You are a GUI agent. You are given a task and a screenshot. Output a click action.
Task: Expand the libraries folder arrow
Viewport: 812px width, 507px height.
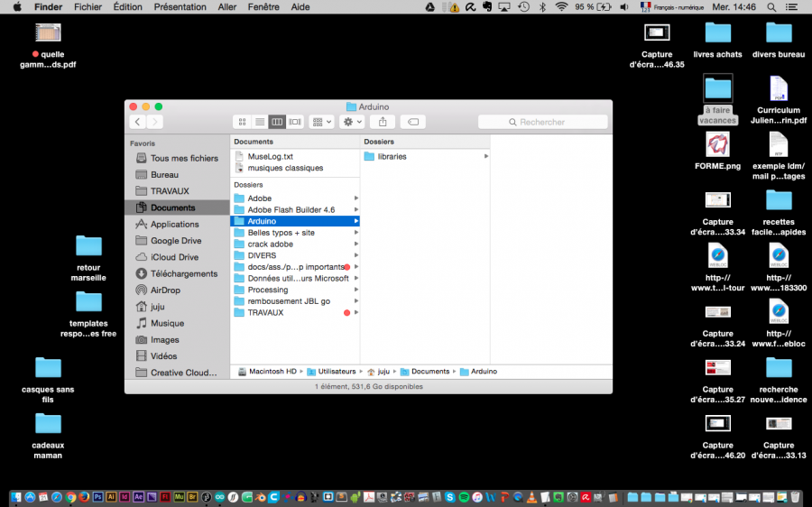coord(486,157)
